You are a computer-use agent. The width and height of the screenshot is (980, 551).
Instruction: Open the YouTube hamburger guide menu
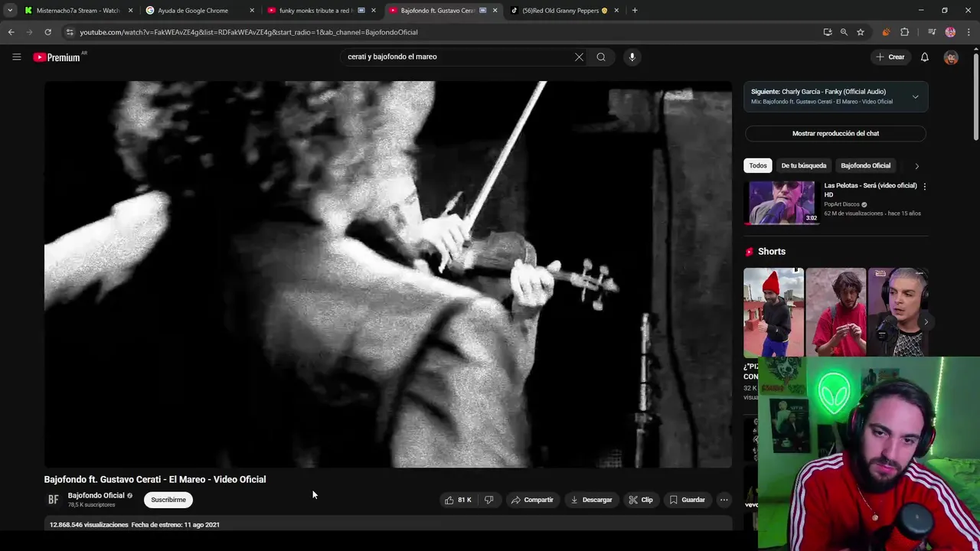16,57
